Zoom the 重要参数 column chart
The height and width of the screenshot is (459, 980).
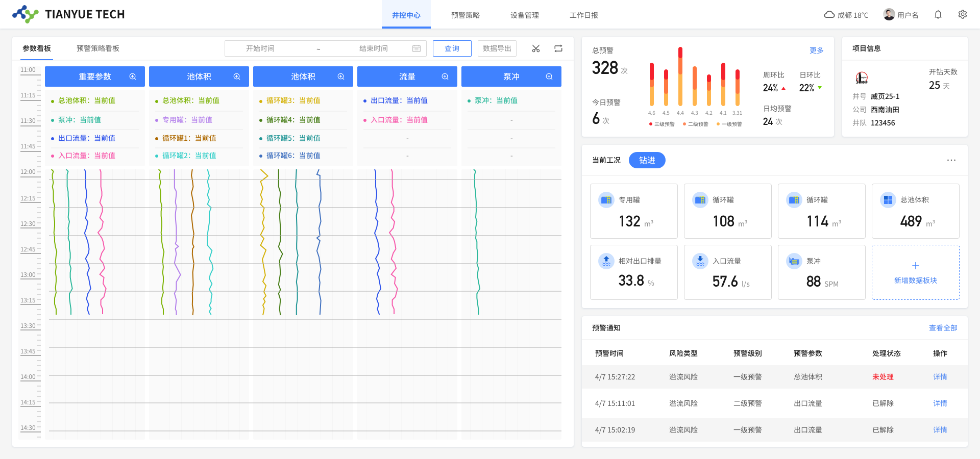pyautogui.click(x=133, y=76)
